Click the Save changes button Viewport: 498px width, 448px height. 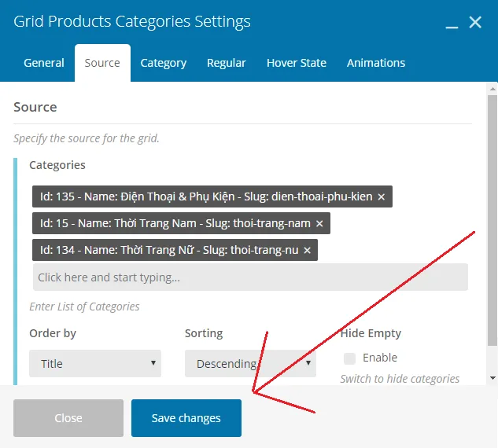(x=186, y=418)
